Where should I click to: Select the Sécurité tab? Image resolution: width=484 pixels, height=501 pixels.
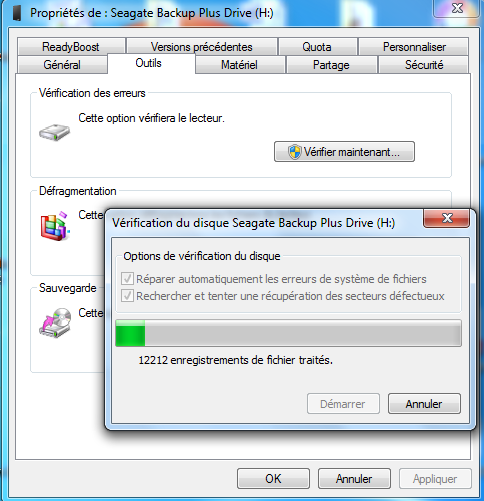424,65
